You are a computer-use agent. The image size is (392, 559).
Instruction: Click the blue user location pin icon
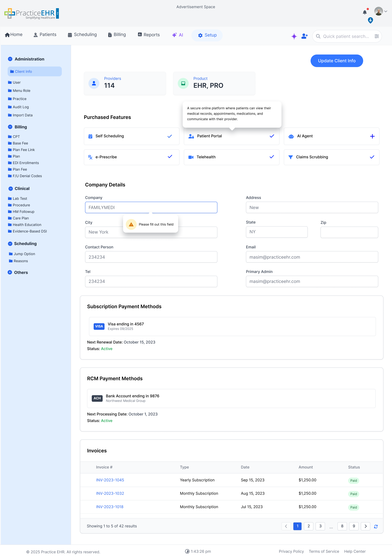click(370, 21)
